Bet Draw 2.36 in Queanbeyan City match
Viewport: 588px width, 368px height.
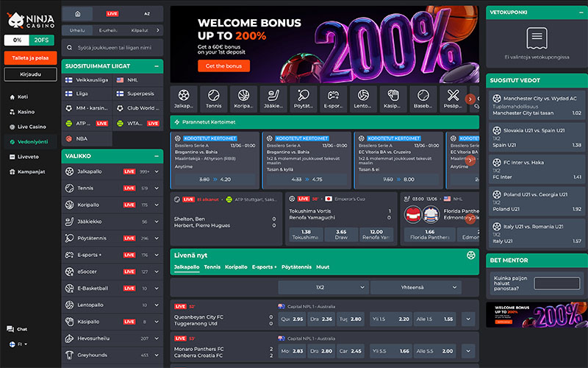pos(321,319)
